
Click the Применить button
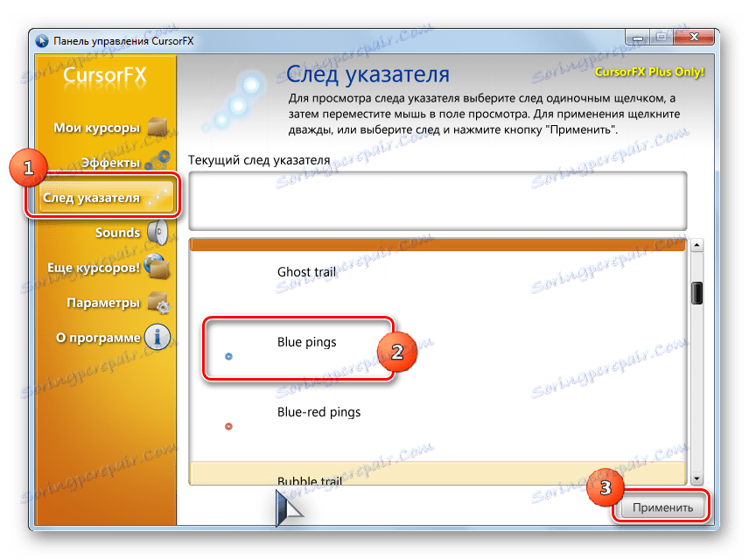click(662, 507)
